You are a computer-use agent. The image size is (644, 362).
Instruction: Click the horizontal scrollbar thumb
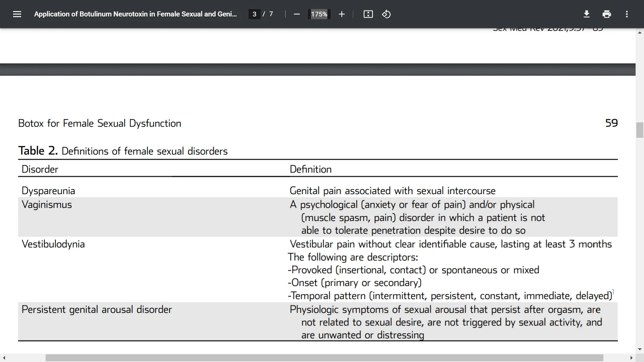pyautogui.click(x=324, y=358)
